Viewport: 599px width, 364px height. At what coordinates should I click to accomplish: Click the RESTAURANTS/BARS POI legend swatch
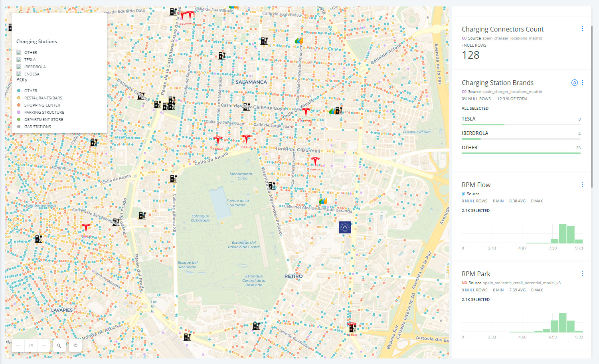pyautogui.click(x=18, y=98)
